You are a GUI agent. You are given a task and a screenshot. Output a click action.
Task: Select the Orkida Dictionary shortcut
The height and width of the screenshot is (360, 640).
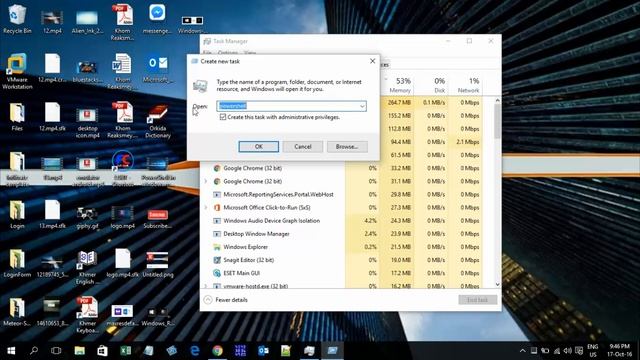coord(157,121)
